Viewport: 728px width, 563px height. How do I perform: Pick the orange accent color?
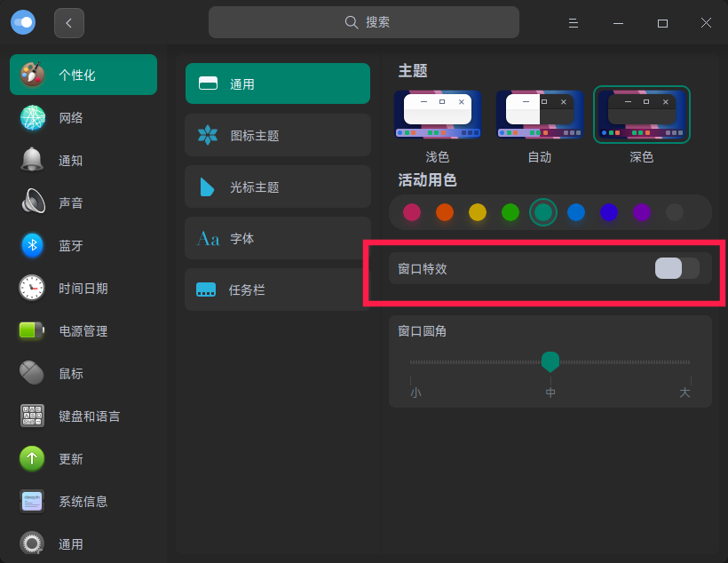[x=445, y=212]
